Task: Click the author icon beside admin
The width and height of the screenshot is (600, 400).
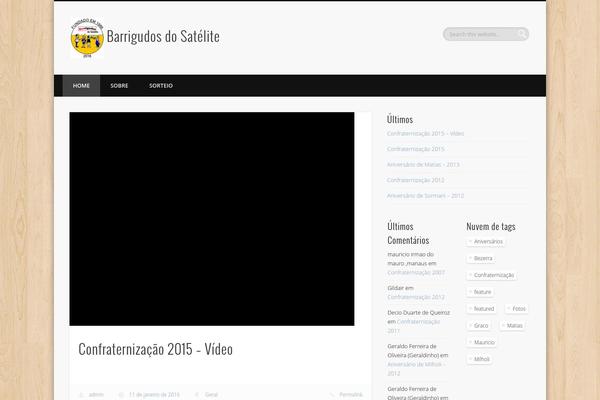Action: click(81, 395)
